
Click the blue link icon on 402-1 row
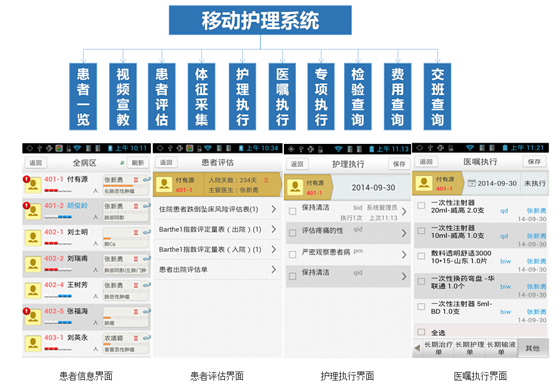click(x=146, y=232)
